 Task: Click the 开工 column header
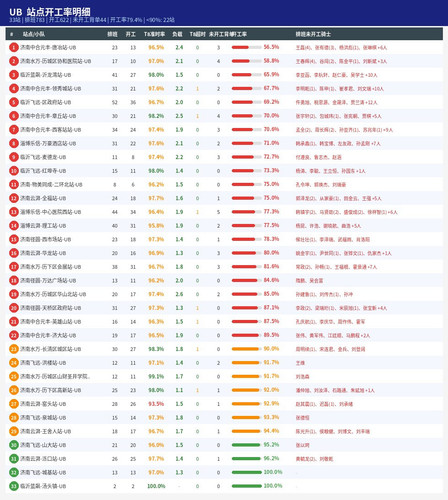coord(131,34)
